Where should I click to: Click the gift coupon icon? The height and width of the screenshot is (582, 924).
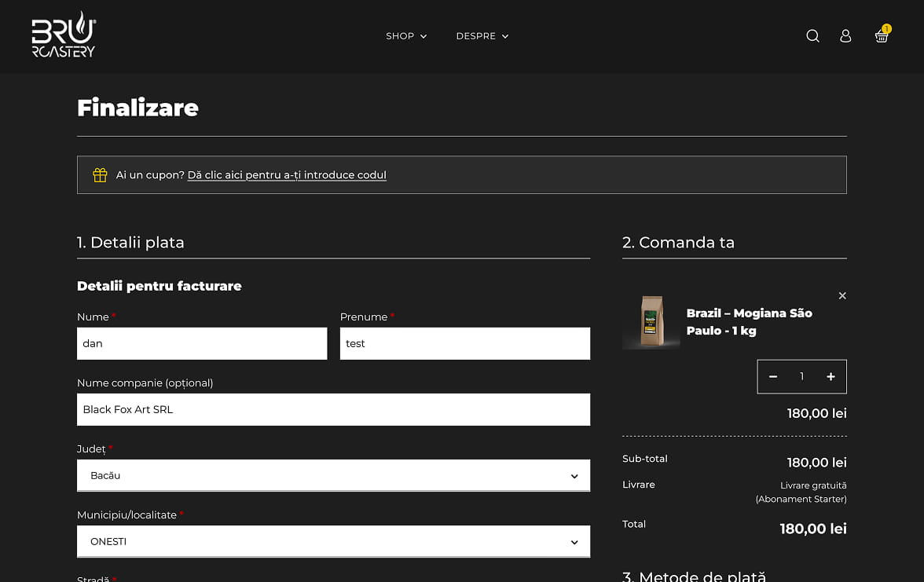click(100, 175)
